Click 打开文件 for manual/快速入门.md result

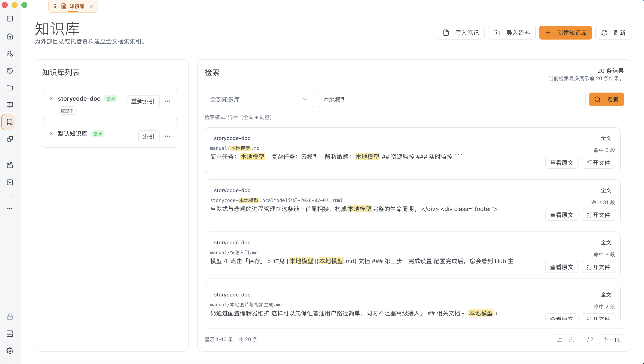[x=598, y=267]
